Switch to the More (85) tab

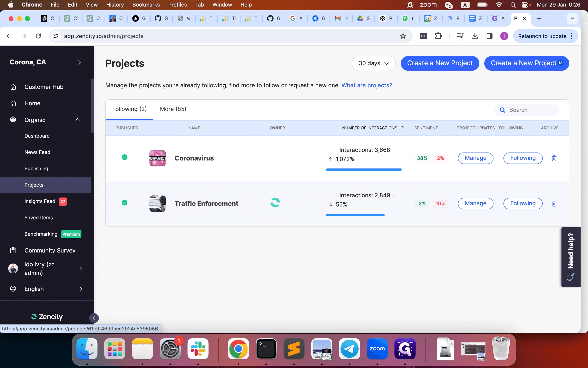pyautogui.click(x=173, y=109)
